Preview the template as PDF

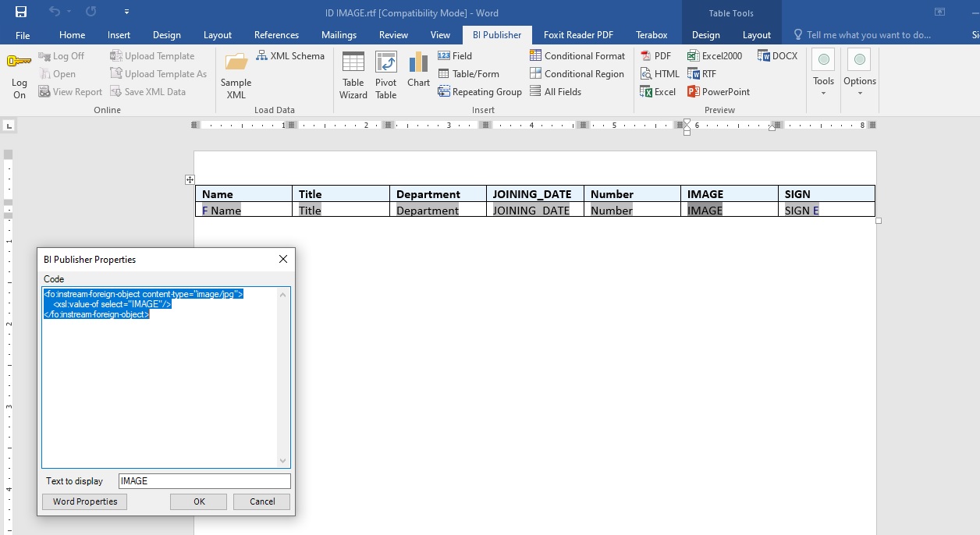[655, 56]
